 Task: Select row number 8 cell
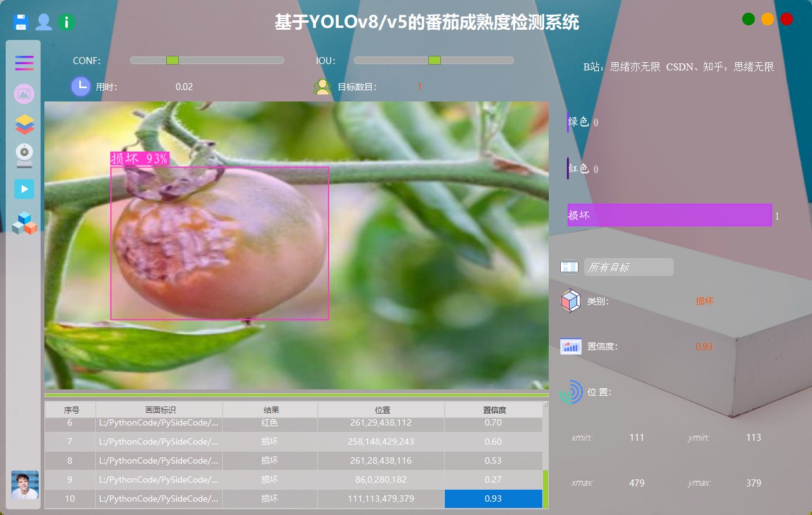70,460
